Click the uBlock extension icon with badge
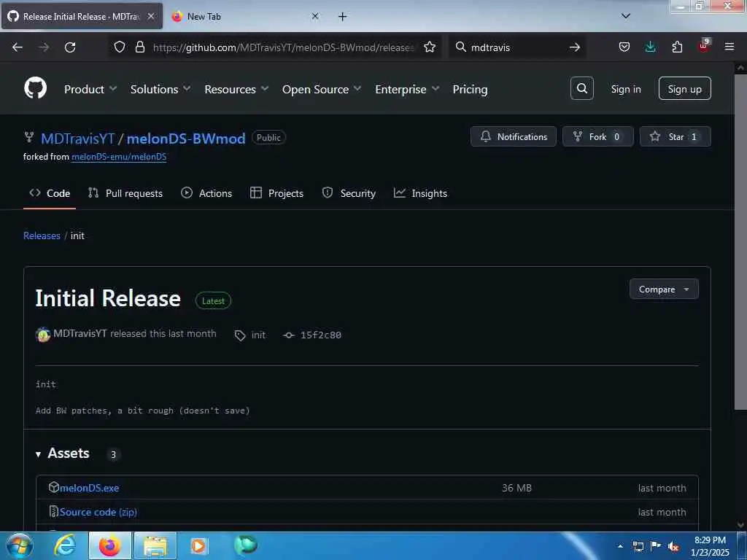The width and height of the screenshot is (747, 560). point(704,46)
